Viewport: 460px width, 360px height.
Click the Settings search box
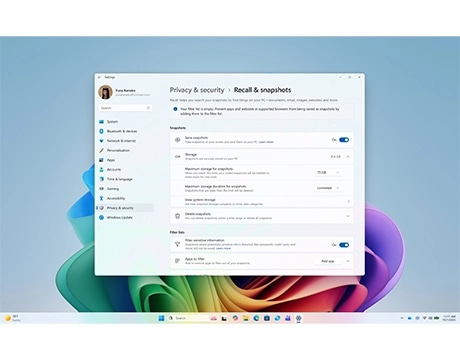tap(125, 108)
